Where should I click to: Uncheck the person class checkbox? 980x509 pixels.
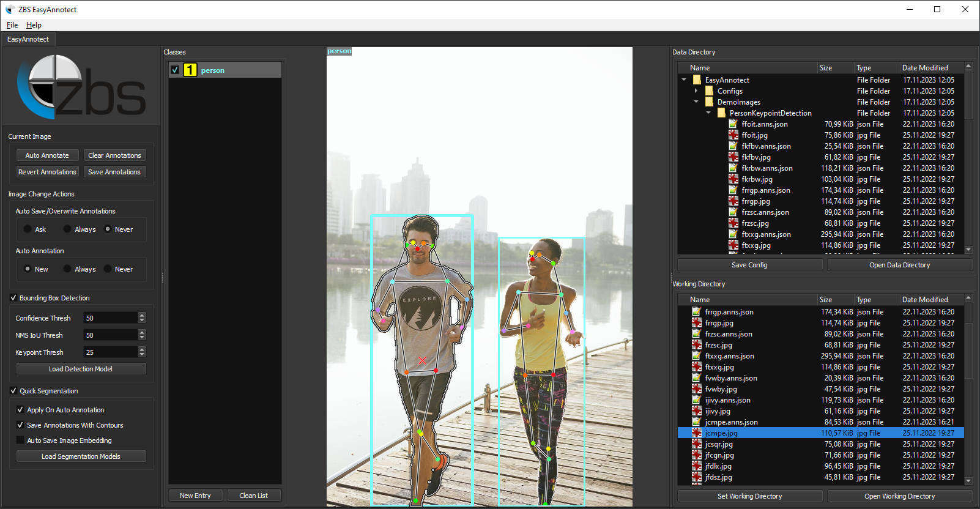[175, 70]
